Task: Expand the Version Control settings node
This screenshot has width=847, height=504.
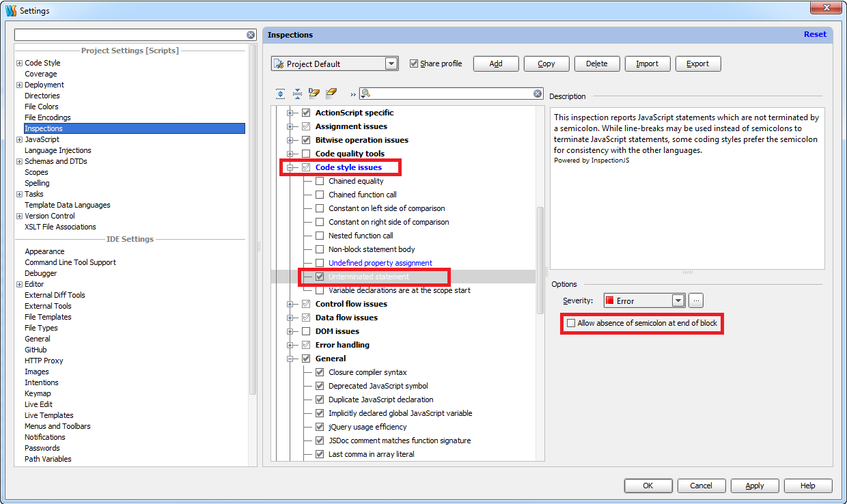Action: pyautogui.click(x=19, y=216)
